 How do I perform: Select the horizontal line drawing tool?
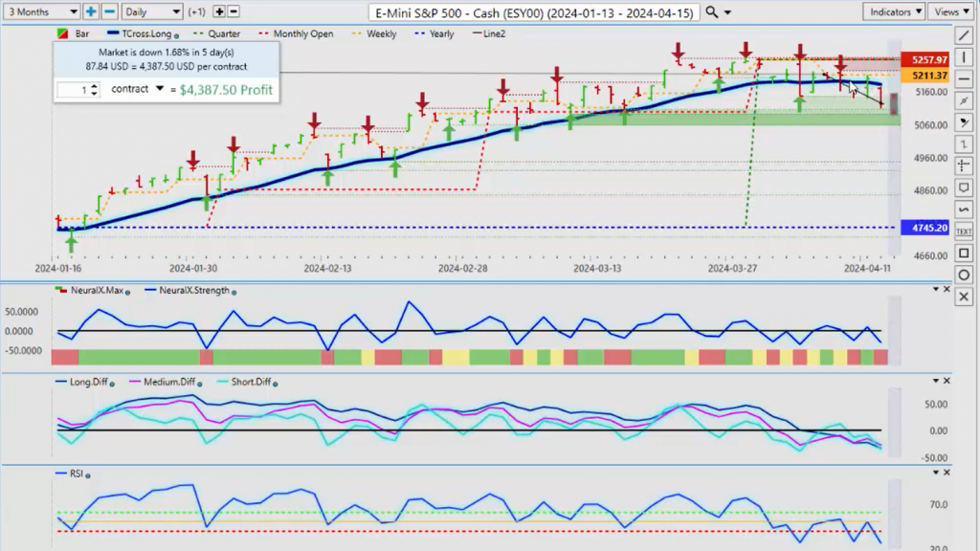point(964,79)
